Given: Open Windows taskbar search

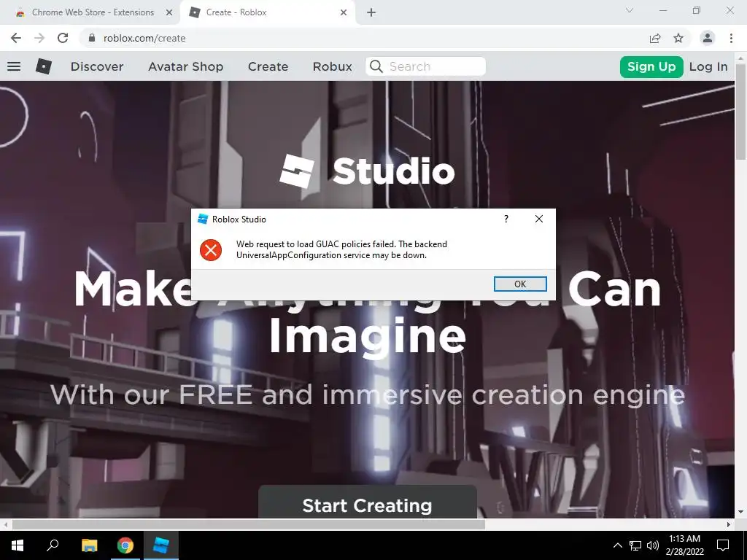Looking at the screenshot, I should tap(53, 545).
